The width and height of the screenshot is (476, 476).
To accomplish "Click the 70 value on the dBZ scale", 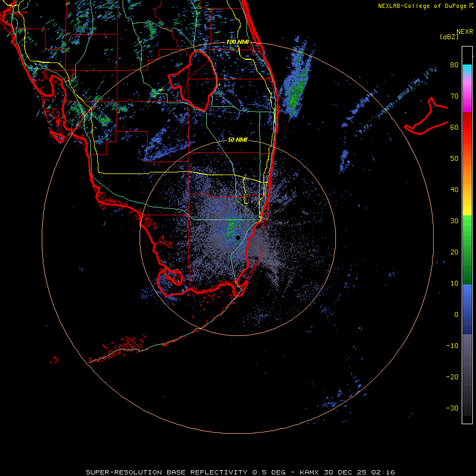I will point(454,96).
